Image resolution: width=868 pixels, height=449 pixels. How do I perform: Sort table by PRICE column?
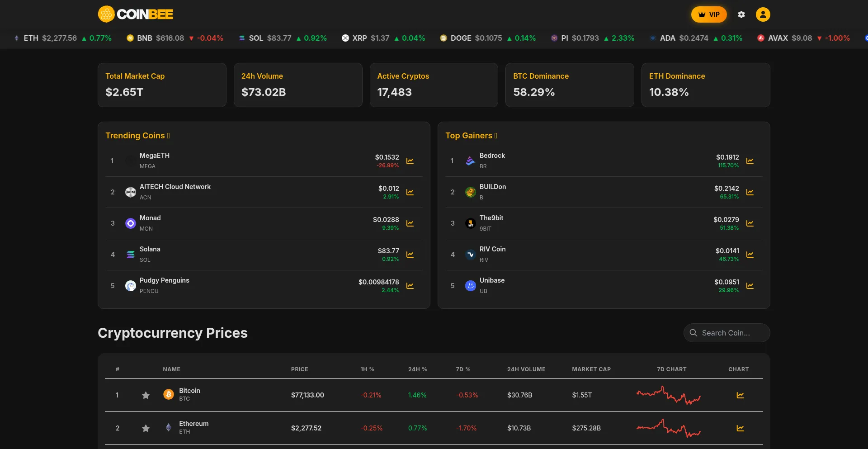point(299,369)
